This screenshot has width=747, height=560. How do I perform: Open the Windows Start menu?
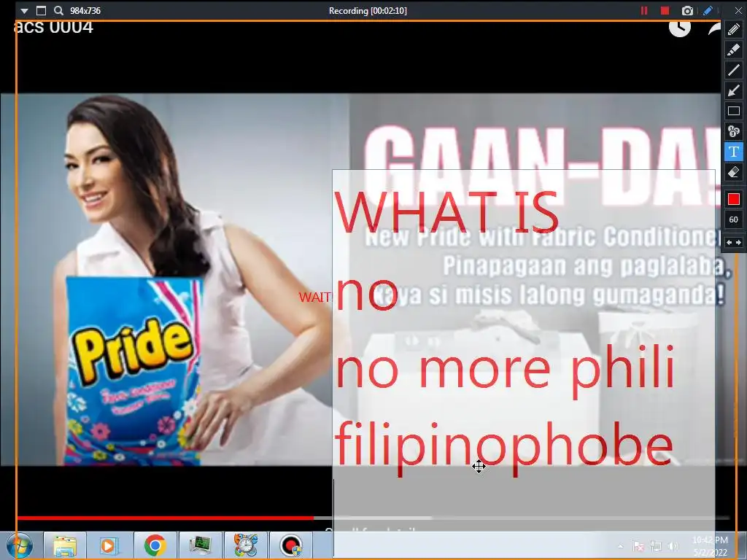click(20, 545)
